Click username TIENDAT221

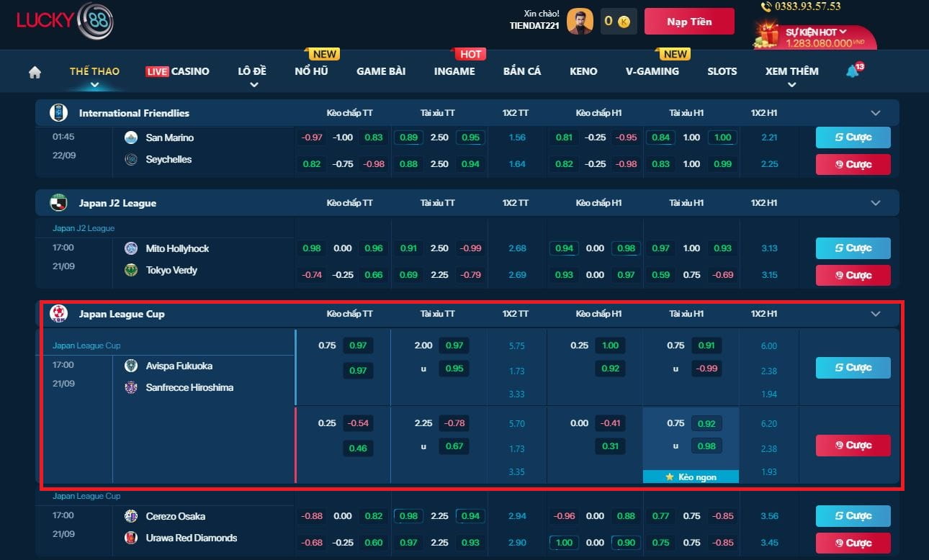534,26
